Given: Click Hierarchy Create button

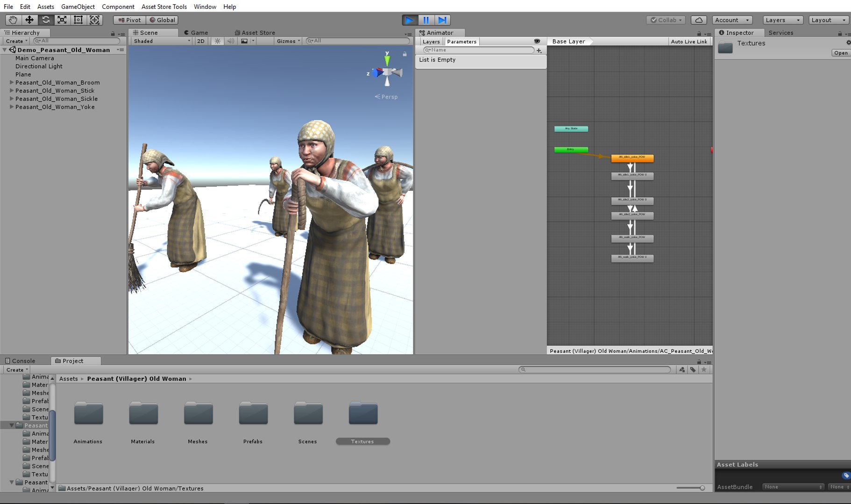Looking at the screenshot, I should pos(17,41).
